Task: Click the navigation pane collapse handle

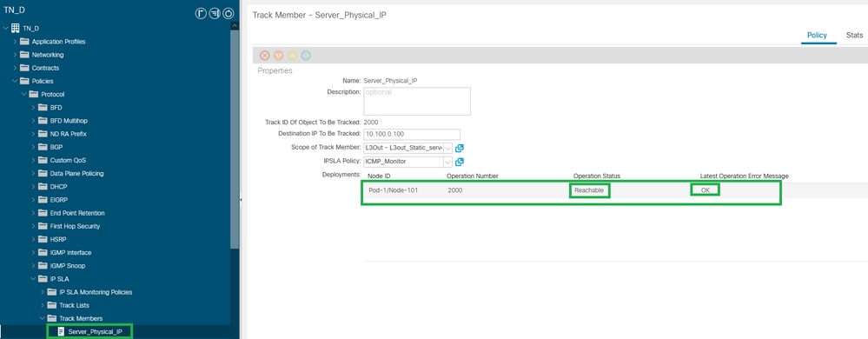Action: click(x=241, y=199)
